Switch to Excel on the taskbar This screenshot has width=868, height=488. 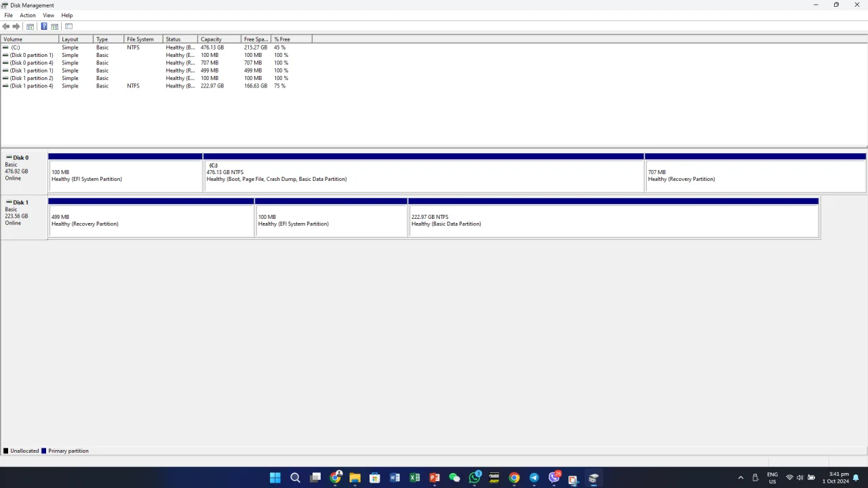(x=414, y=478)
